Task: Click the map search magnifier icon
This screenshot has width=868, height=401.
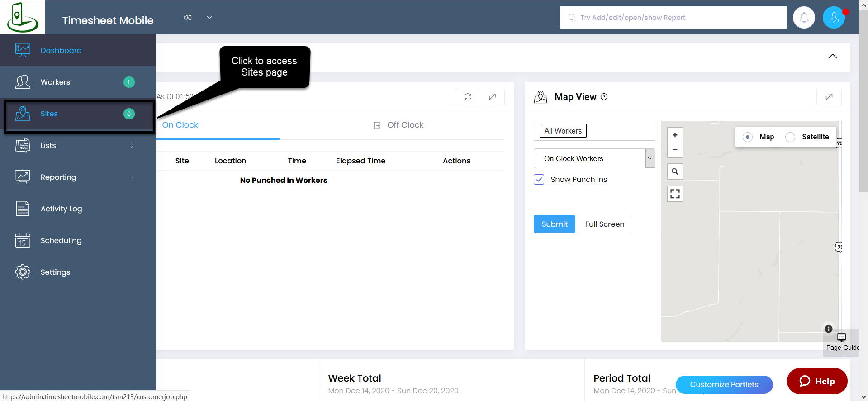Action: point(675,172)
